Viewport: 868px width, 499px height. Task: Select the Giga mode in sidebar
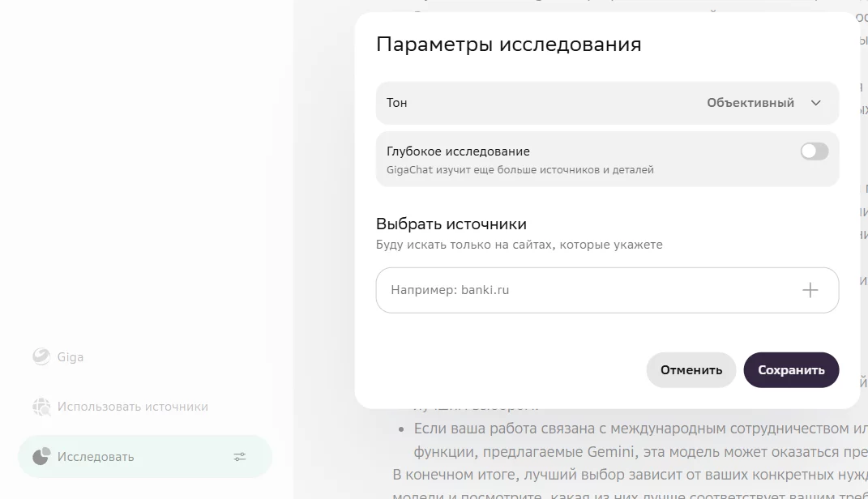[71, 357]
